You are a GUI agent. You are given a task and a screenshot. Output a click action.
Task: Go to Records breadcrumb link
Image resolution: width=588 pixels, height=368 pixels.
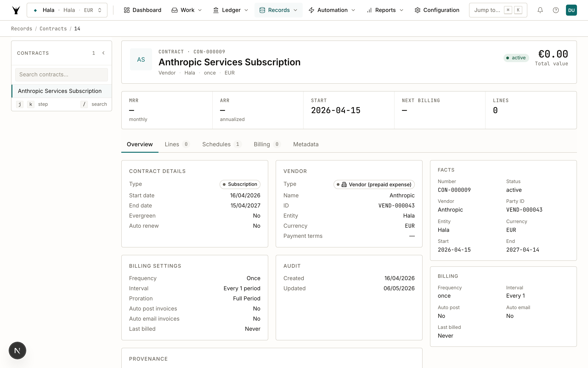click(x=22, y=29)
